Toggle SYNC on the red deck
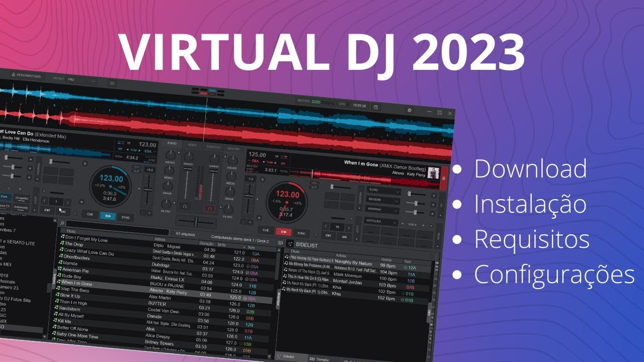The width and height of the screenshot is (644, 362). [x=301, y=233]
